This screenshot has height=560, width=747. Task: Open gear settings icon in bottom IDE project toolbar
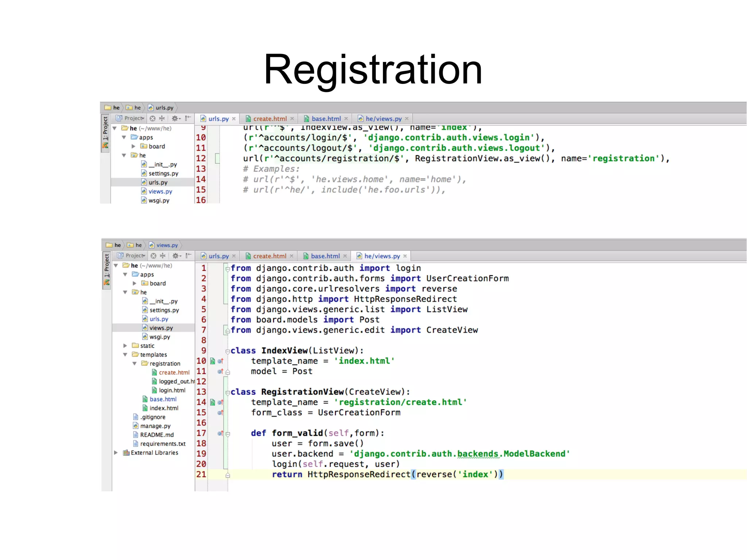[x=177, y=256]
